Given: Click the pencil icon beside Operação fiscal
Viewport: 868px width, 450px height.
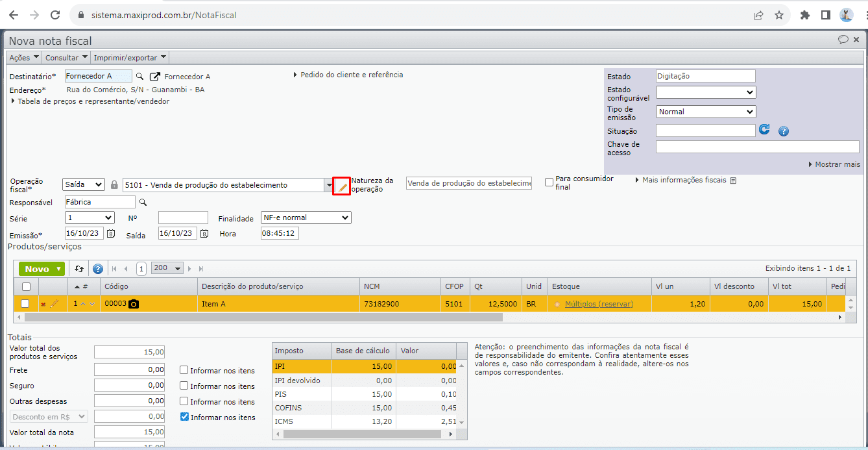Looking at the screenshot, I should (342, 186).
